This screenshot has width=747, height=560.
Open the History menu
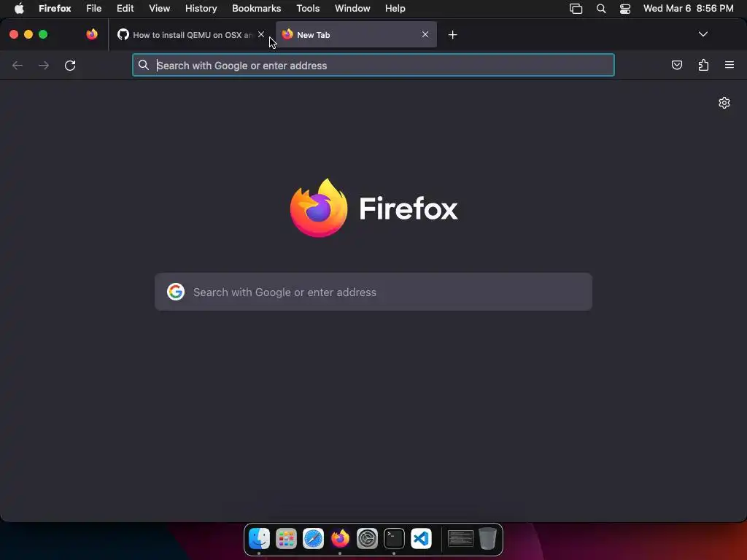coord(201,9)
